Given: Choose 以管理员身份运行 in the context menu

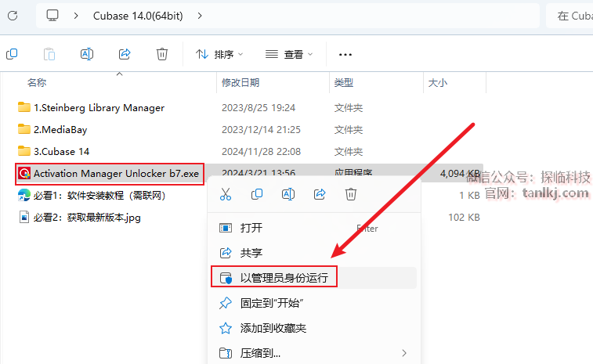Looking at the screenshot, I should click(313, 278).
